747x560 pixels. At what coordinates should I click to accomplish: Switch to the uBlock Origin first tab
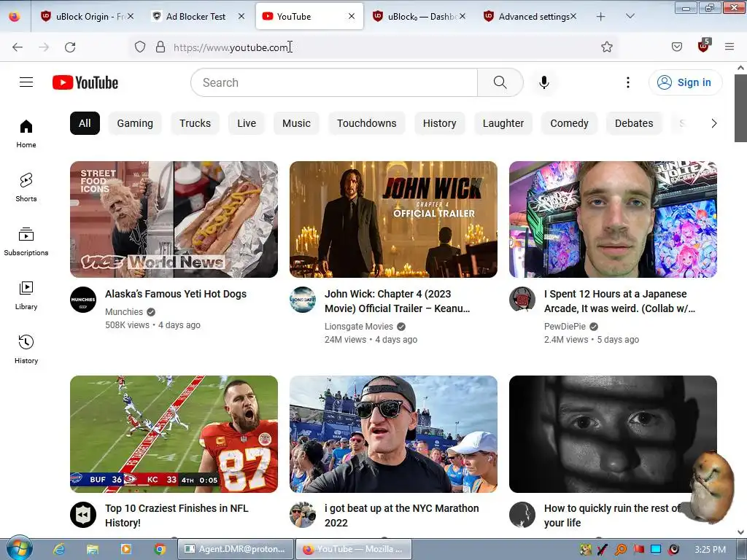(87, 17)
